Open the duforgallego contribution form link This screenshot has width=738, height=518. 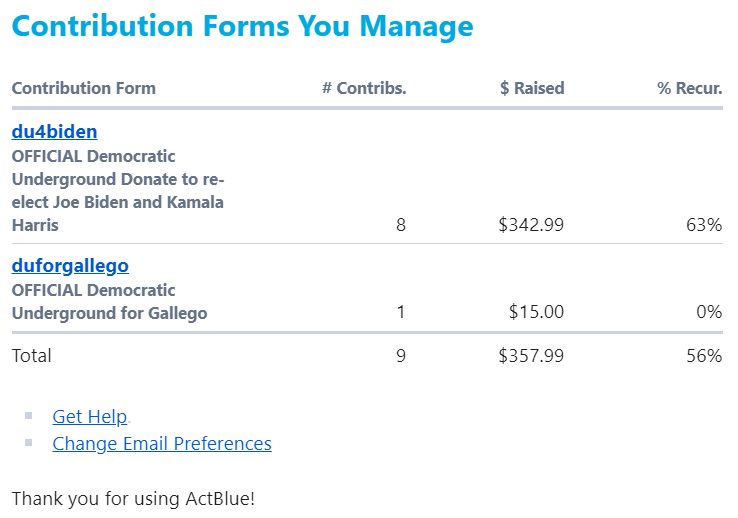point(70,266)
